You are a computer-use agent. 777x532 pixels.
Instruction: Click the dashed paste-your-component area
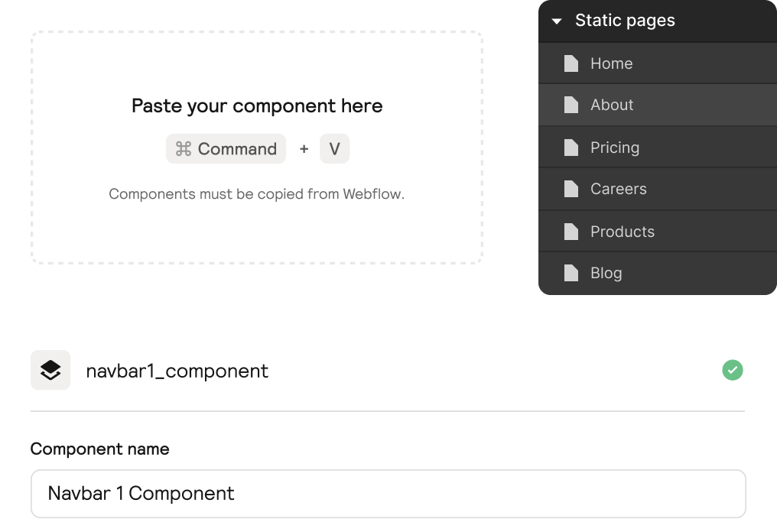coord(258,148)
